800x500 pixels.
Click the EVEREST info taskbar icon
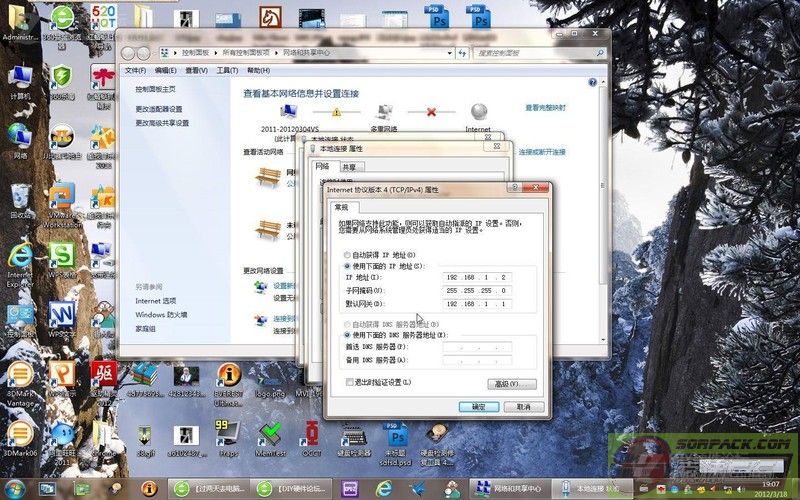point(149,489)
